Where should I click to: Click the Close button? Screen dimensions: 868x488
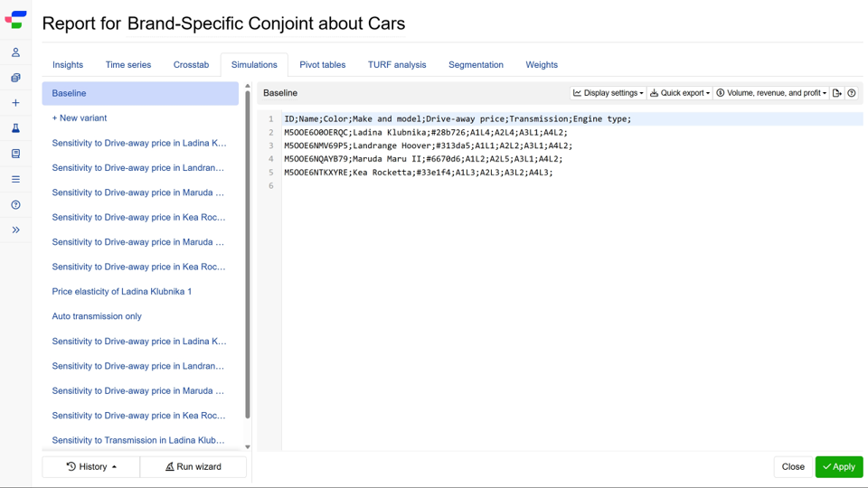793,467
